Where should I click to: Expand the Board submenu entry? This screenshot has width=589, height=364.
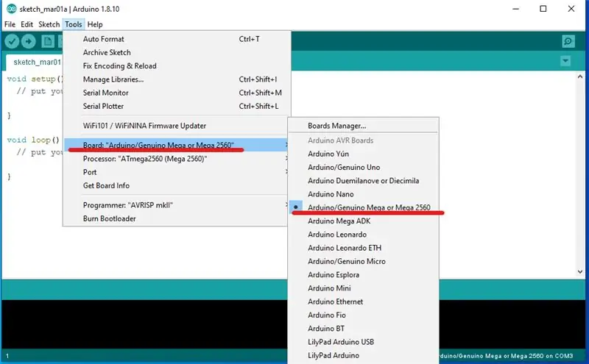pos(177,145)
